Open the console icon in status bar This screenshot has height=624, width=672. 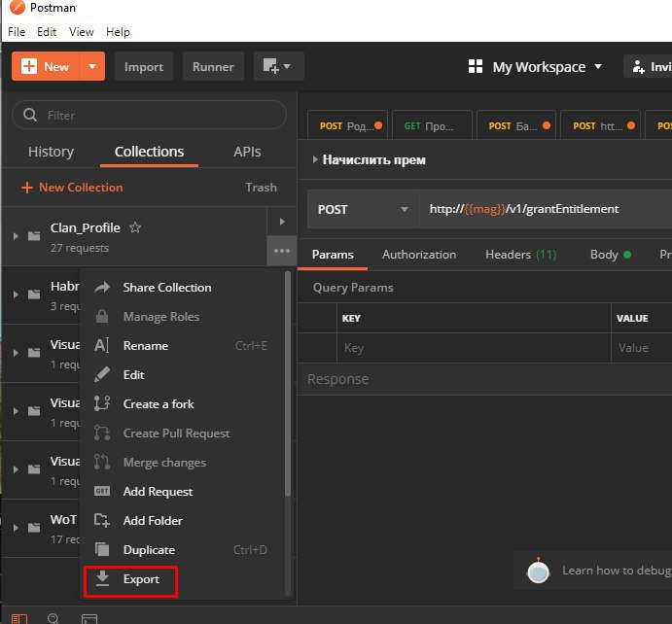pos(89,619)
